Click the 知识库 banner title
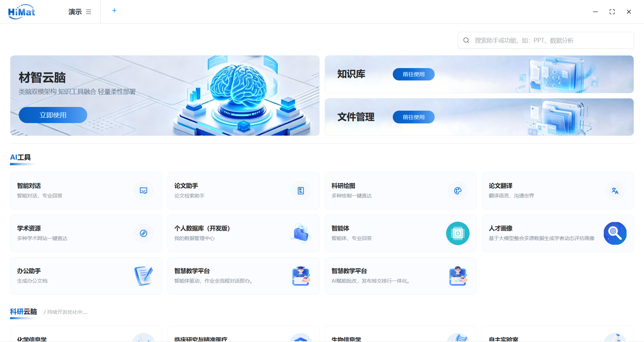The width and height of the screenshot is (644, 342). coord(351,74)
